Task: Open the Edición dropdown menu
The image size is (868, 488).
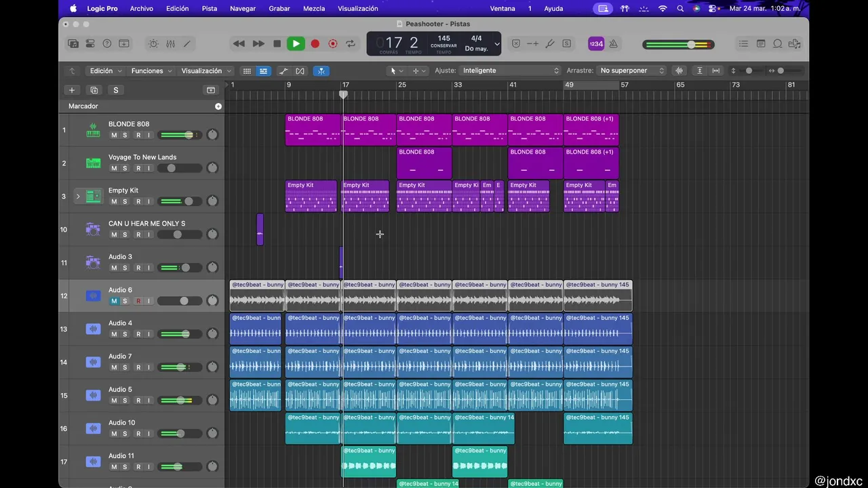Action: [x=106, y=70]
